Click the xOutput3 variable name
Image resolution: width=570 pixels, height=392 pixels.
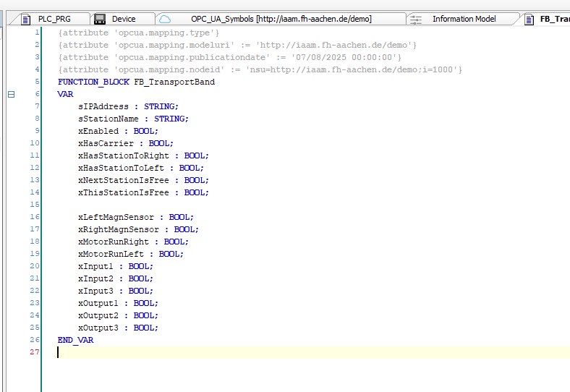tap(98, 328)
